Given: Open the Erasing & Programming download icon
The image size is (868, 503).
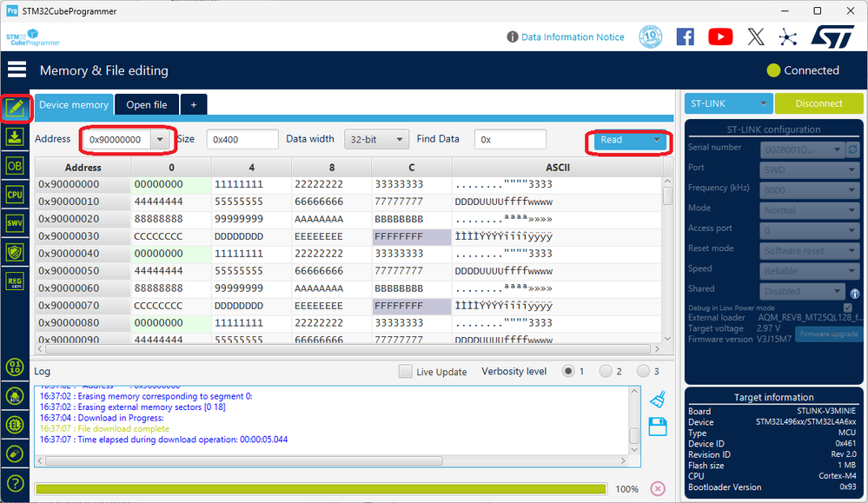Looking at the screenshot, I should (15, 136).
